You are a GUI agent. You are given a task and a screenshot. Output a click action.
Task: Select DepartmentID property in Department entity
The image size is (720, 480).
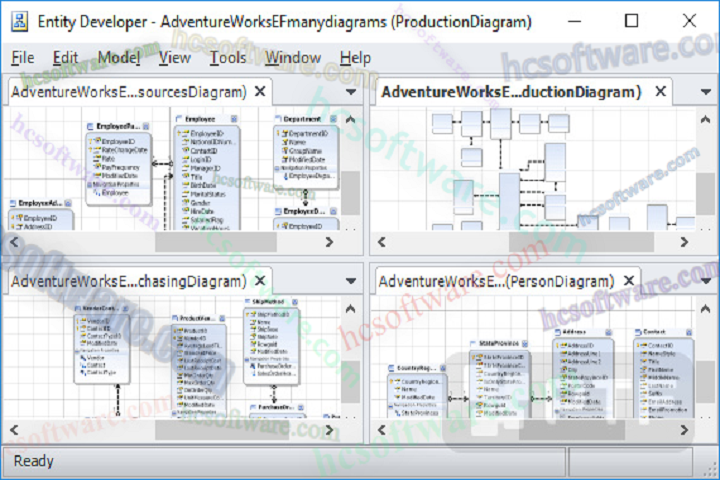point(306,134)
